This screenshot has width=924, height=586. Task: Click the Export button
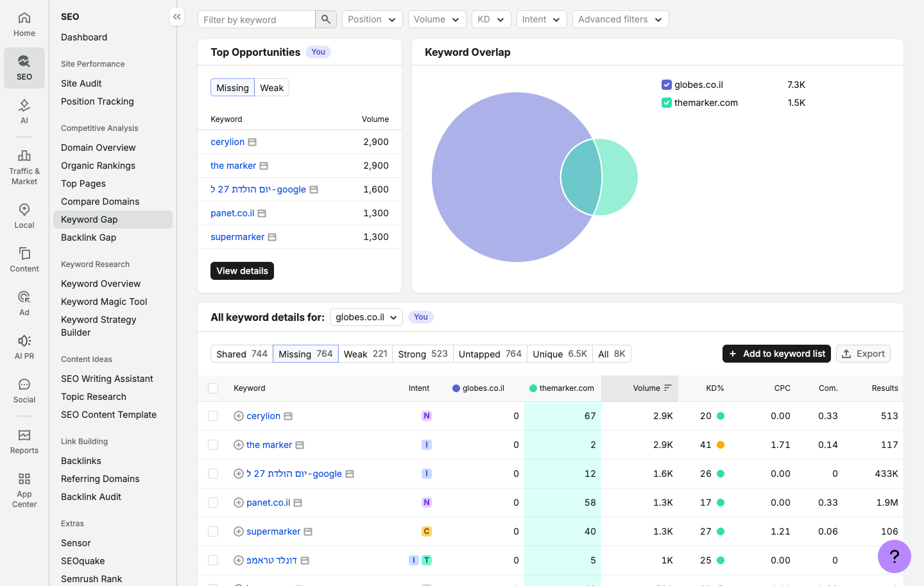[x=863, y=354]
